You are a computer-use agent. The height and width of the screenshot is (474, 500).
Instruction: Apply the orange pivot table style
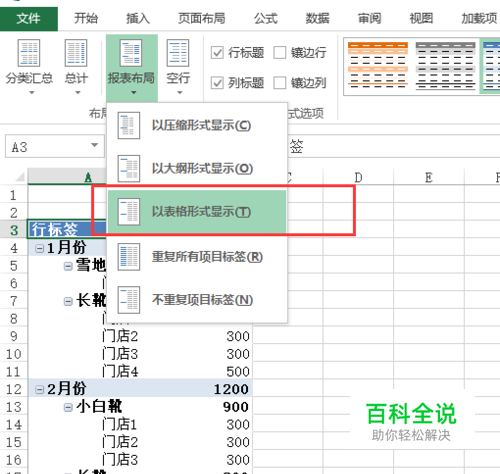point(378,66)
